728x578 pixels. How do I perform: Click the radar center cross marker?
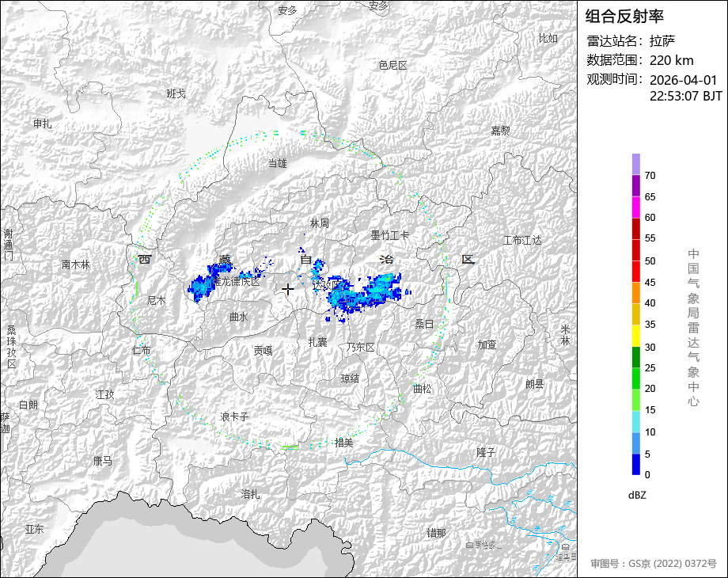288,290
